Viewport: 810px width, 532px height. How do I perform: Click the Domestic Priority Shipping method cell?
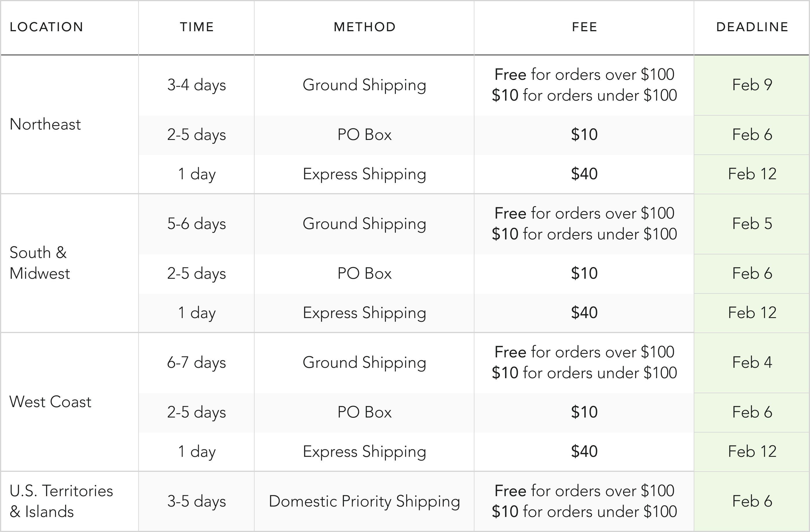[x=364, y=501]
